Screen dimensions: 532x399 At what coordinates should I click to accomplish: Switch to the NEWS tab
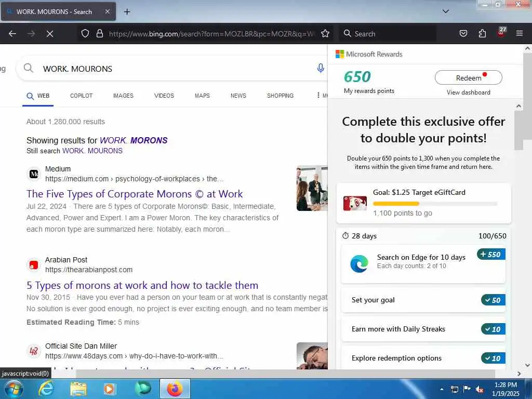click(238, 96)
